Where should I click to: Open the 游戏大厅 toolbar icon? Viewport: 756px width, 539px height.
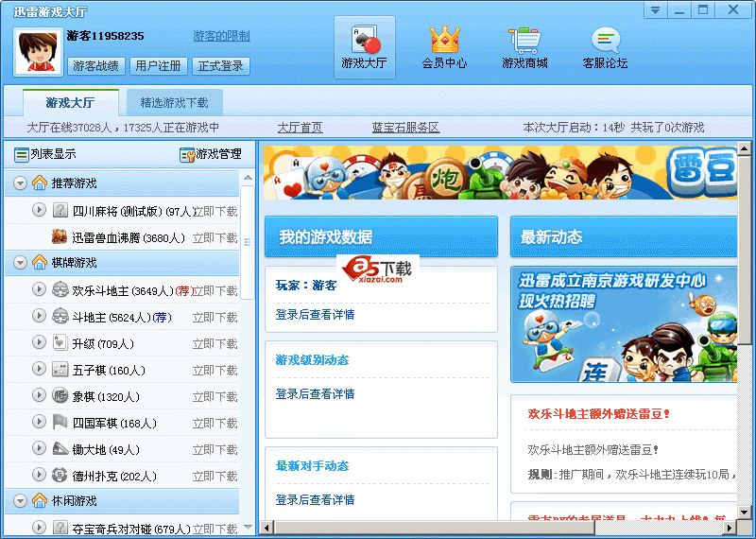(x=365, y=46)
